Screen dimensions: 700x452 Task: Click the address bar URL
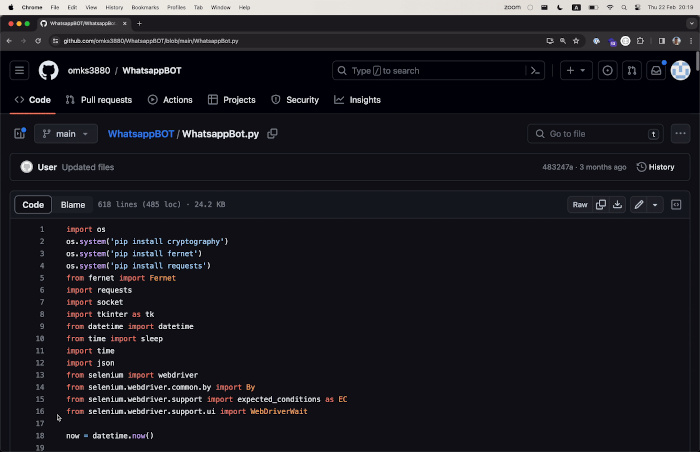[151, 41]
